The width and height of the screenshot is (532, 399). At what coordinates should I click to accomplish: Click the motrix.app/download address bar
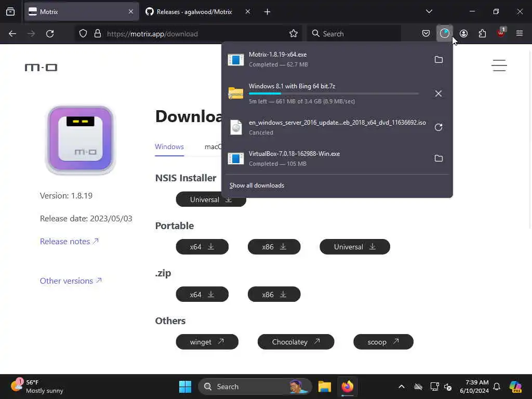click(x=188, y=34)
